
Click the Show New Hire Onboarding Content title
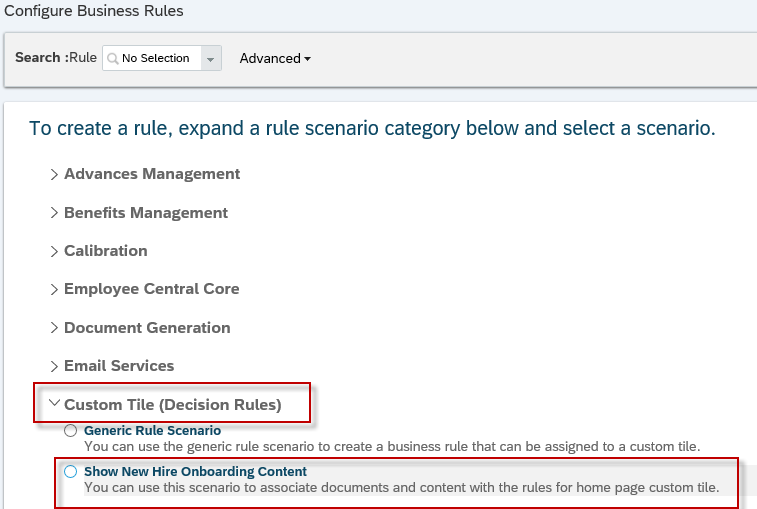click(x=196, y=471)
